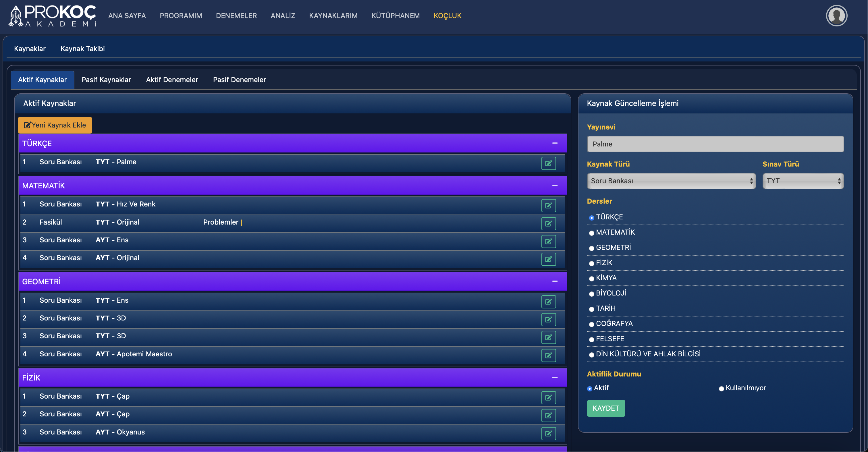The height and width of the screenshot is (452, 868).
Task: Select the MATEMATİK radio button
Action: [591, 233]
